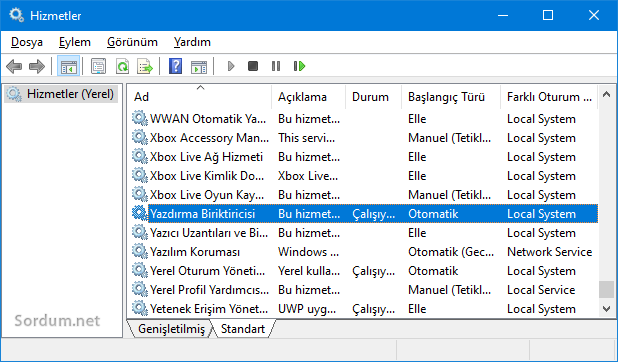
Task: Click the Hizmetler title bar gear icon
Action: [17, 15]
